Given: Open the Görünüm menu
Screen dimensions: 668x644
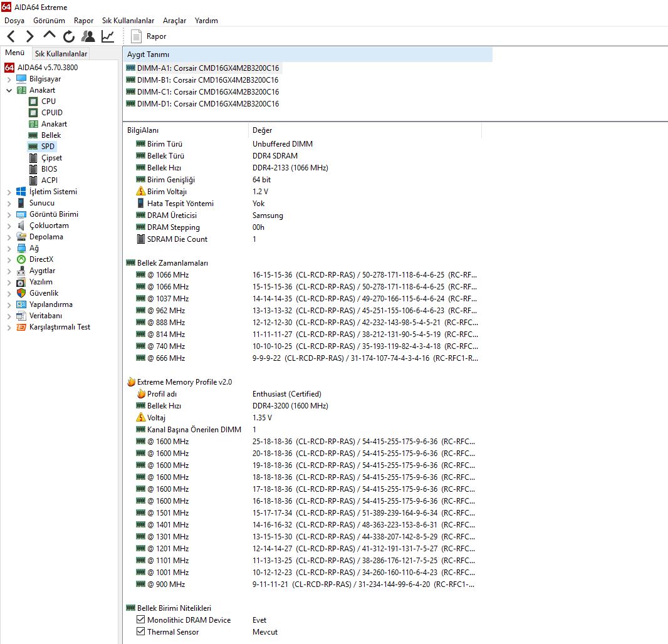Looking at the screenshot, I should [x=49, y=21].
